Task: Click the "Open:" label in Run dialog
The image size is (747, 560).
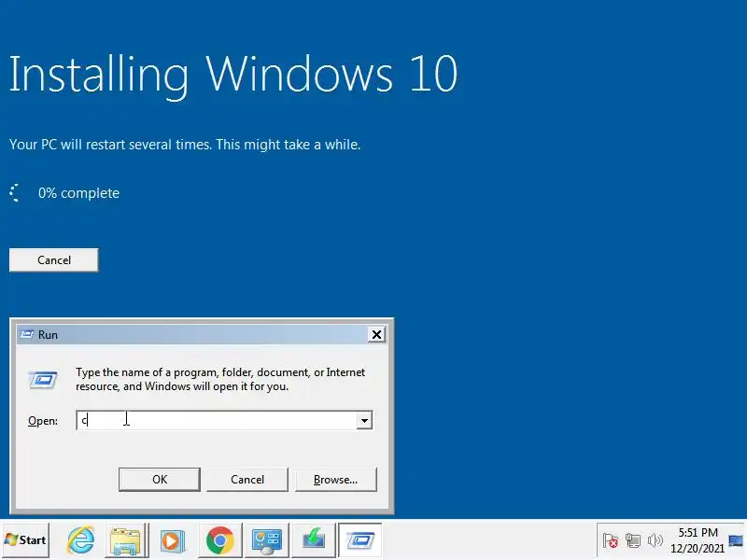Action: coord(43,421)
